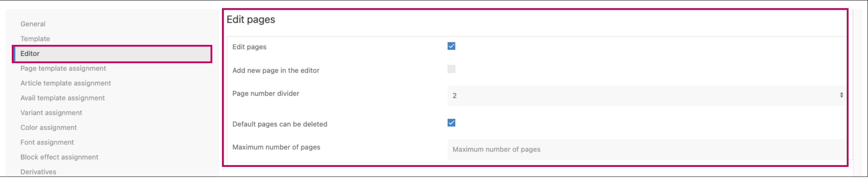Uncheck the Edit pages checkbox
Viewport: 868px width, 178px height.
pyautogui.click(x=451, y=46)
